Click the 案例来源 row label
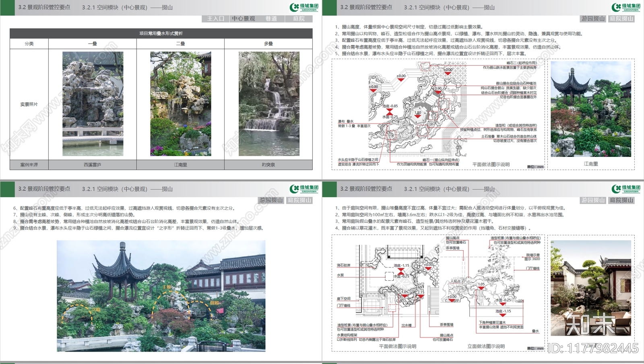 (29, 165)
